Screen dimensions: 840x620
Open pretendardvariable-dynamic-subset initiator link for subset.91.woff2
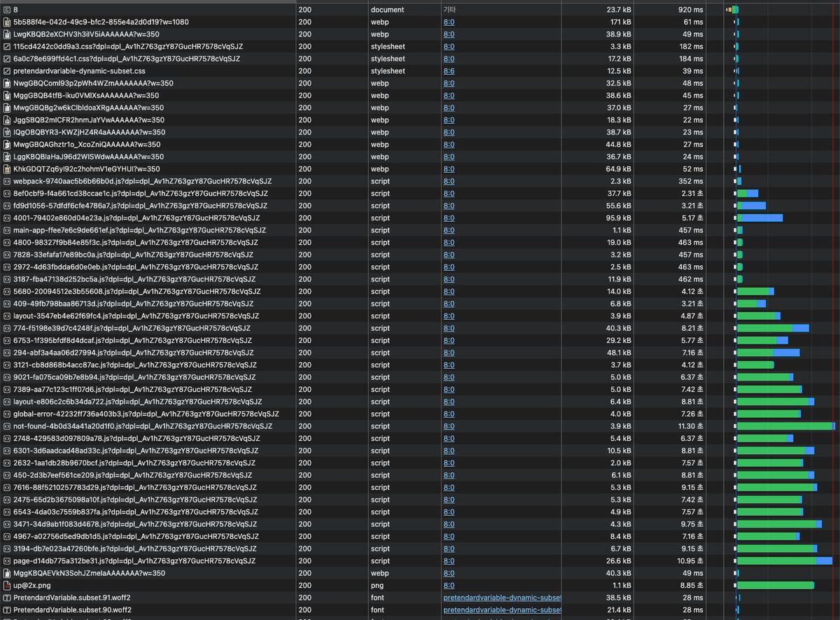[x=503, y=598]
